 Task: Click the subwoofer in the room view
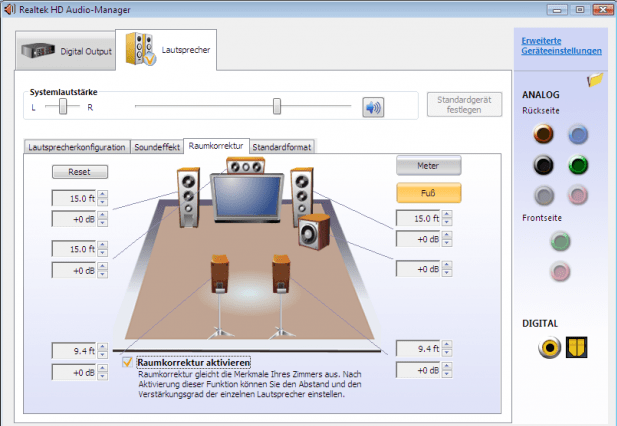[x=314, y=232]
